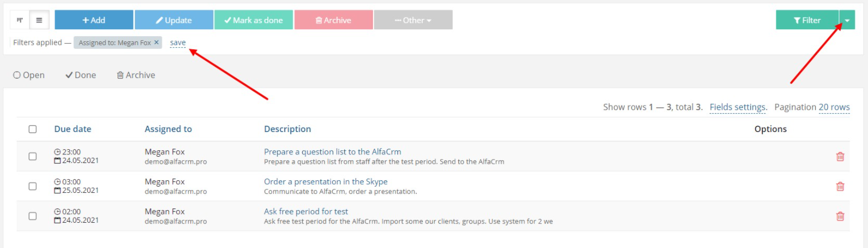This screenshot has width=868, height=248.
Task: Sort by Due date column header
Action: [x=73, y=129]
